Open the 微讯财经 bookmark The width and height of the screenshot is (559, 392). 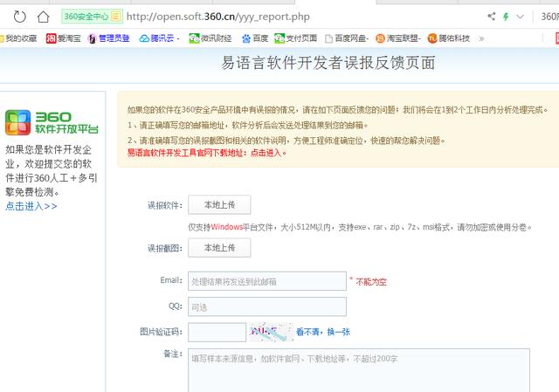pos(210,38)
